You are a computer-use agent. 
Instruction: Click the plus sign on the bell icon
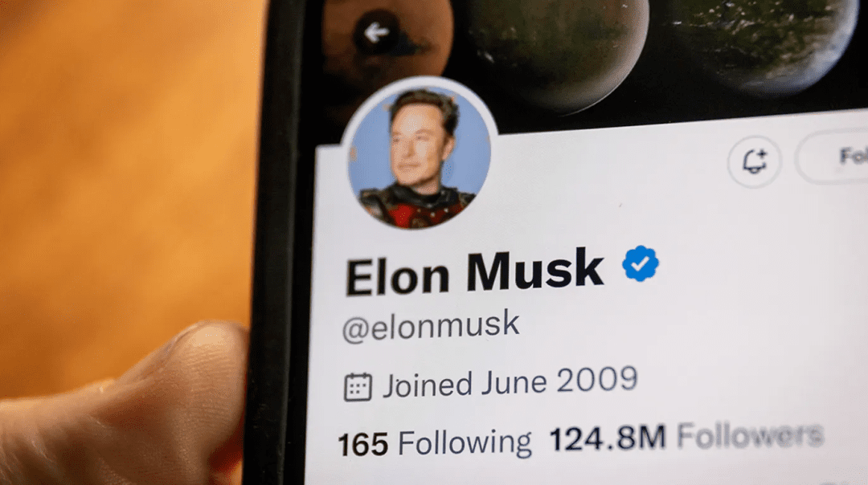[x=762, y=154]
